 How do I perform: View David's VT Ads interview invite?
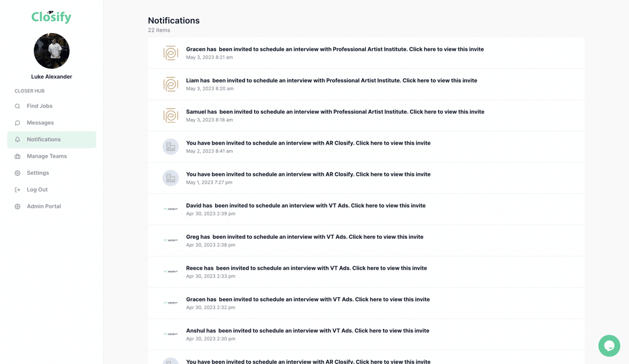click(305, 206)
